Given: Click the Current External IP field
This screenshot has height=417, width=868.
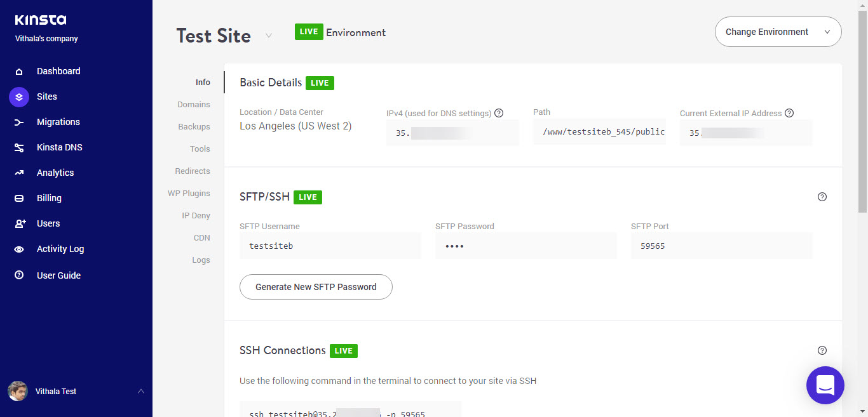Looking at the screenshot, I should (746, 133).
